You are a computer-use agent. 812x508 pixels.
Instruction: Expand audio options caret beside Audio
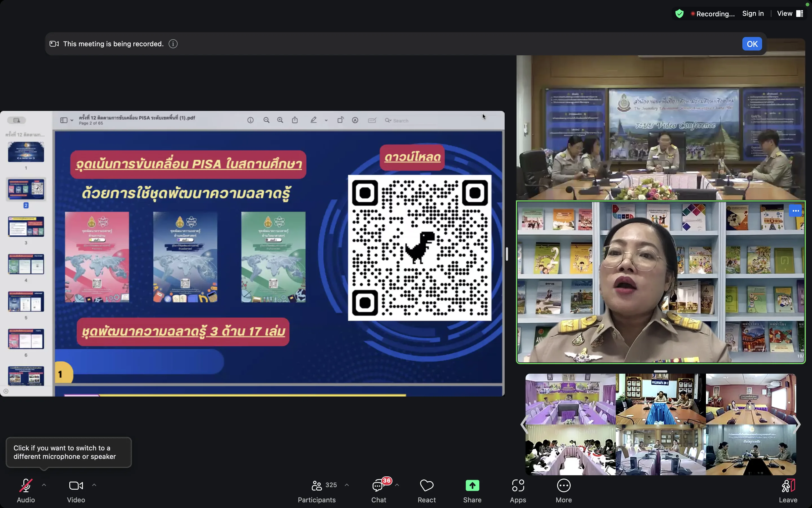coord(44,485)
